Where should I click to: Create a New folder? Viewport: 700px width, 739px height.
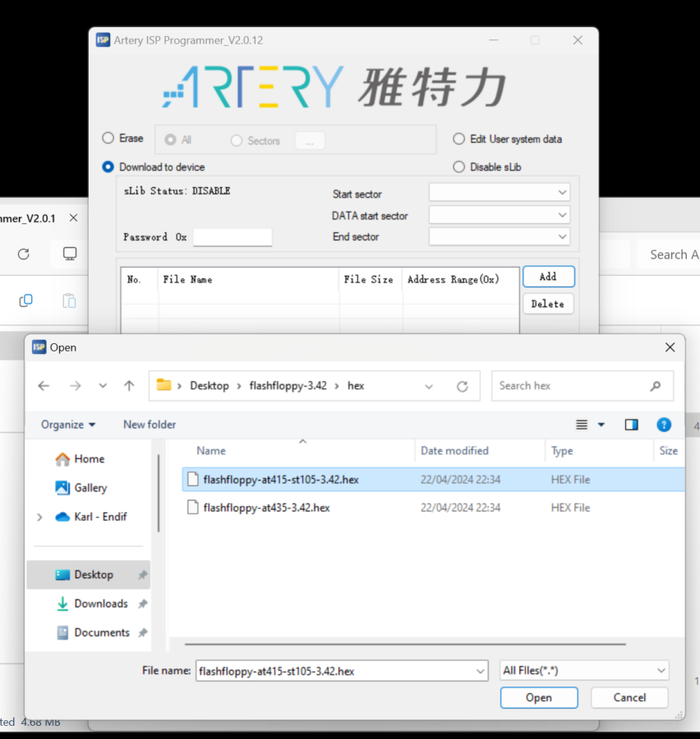pyautogui.click(x=150, y=425)
